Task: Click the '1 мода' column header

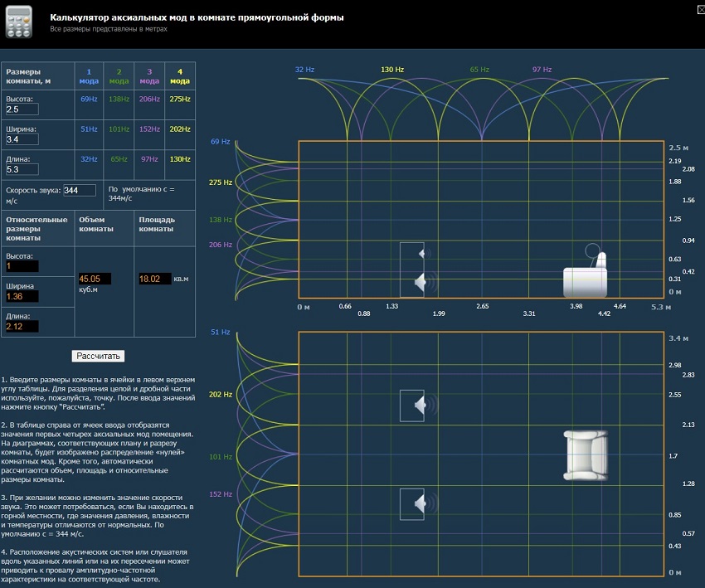Action: coord(88,75)
